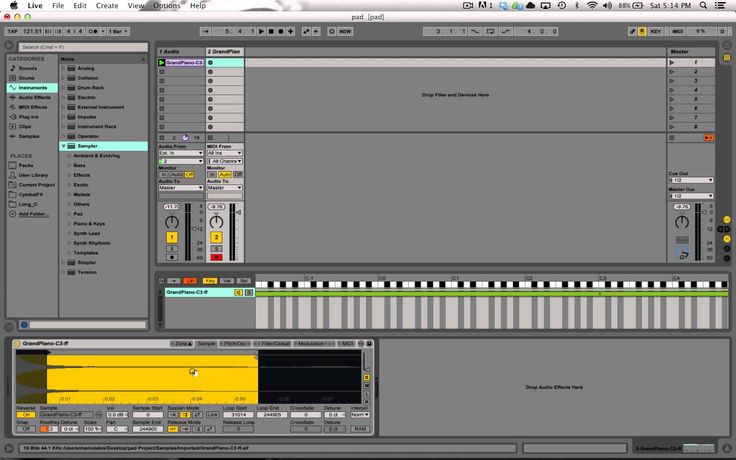Expand the Piano & Keys subfolder
736x460 pixels.
(x=69, y=224)
